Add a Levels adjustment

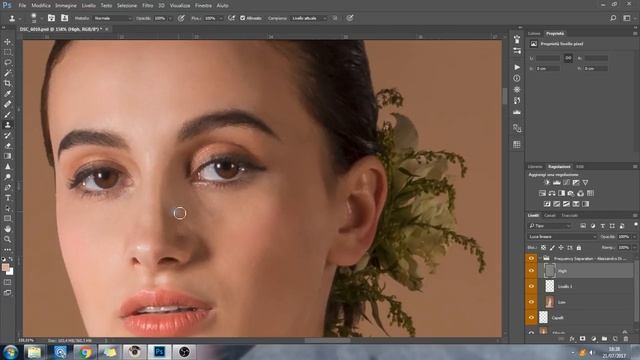pyautogui.click(x=556, y=182)
